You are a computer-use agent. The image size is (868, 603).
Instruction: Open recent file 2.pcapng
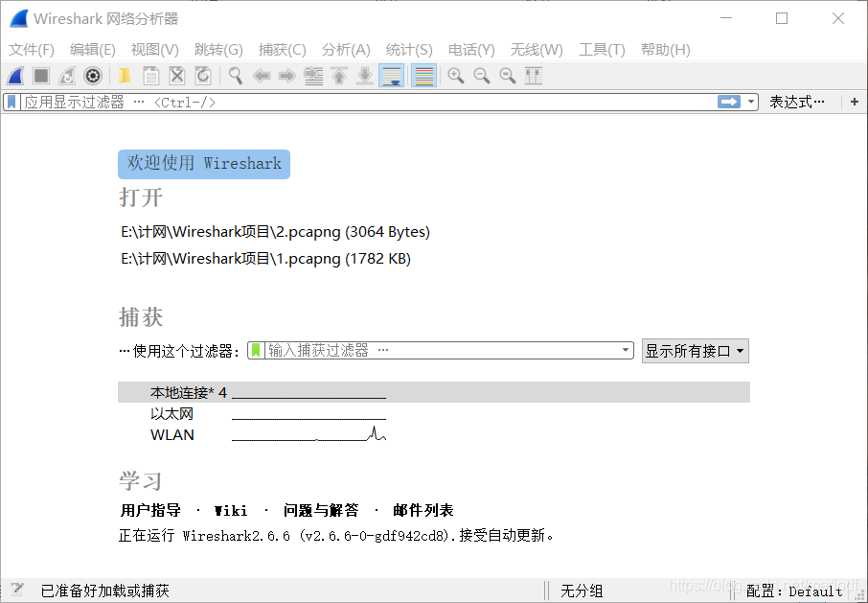pyautogui.click(x=275, y=231)
